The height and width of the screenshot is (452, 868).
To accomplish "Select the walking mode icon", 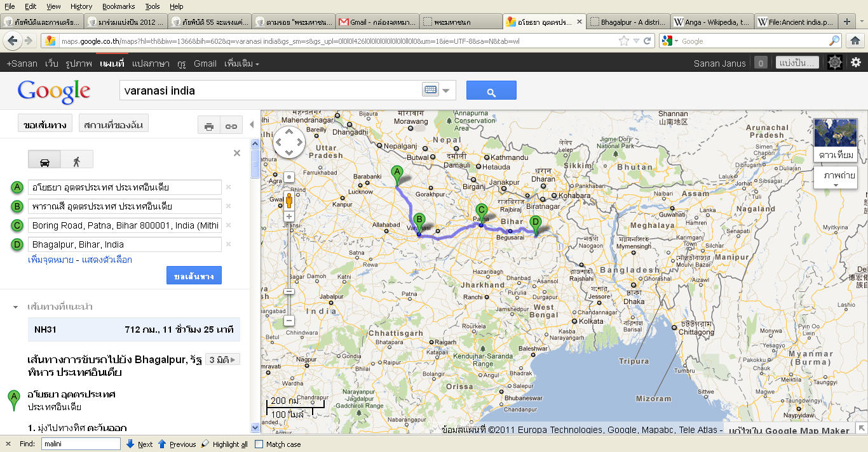I will 77,161.
